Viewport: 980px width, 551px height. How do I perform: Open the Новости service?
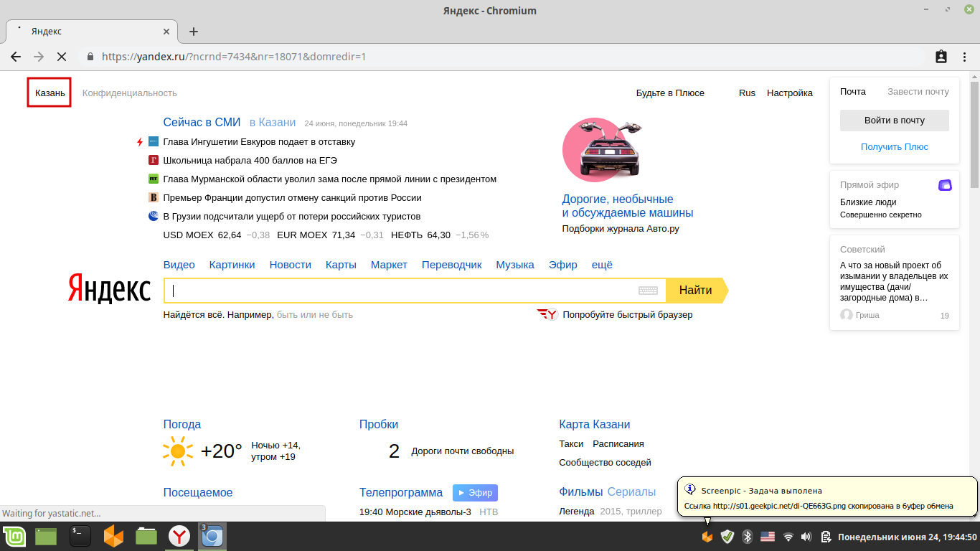click(291, 265)
